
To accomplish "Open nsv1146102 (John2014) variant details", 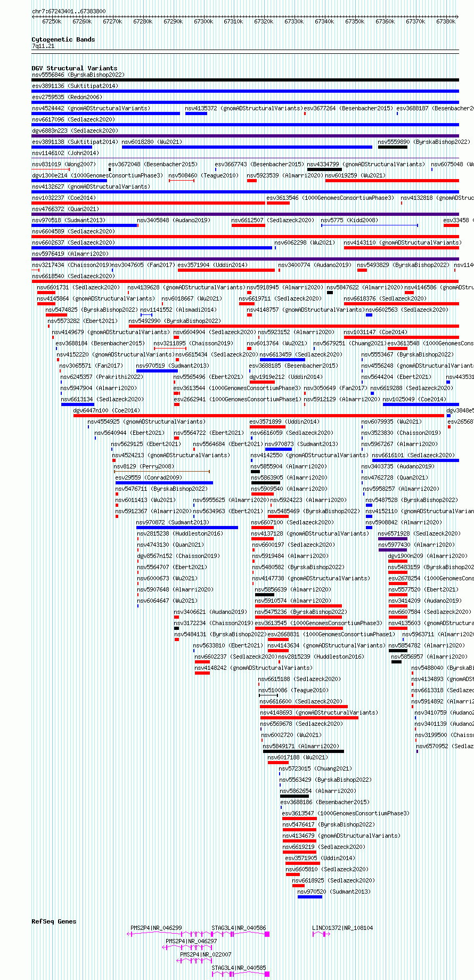I will click(x=66, y=153).
